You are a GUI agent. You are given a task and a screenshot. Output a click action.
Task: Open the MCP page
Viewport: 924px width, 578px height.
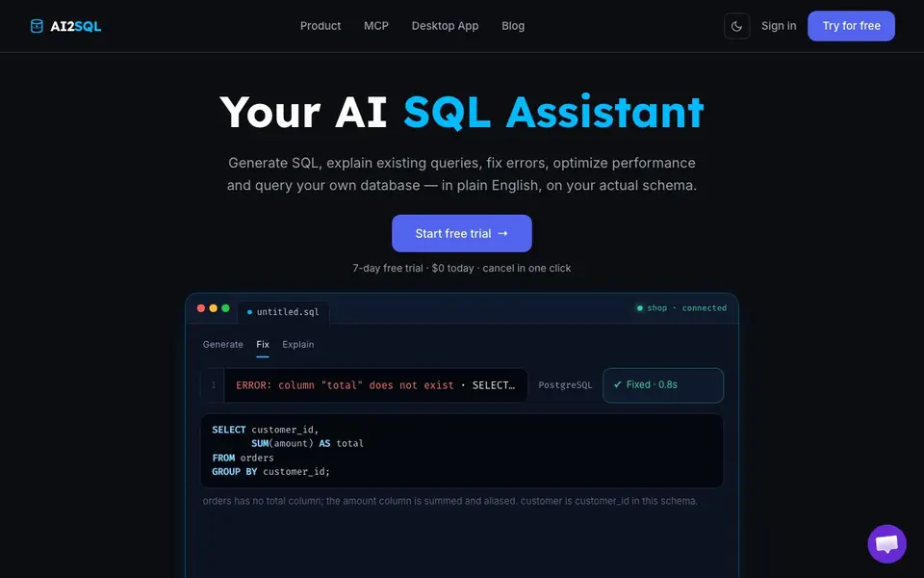(376, 26)
